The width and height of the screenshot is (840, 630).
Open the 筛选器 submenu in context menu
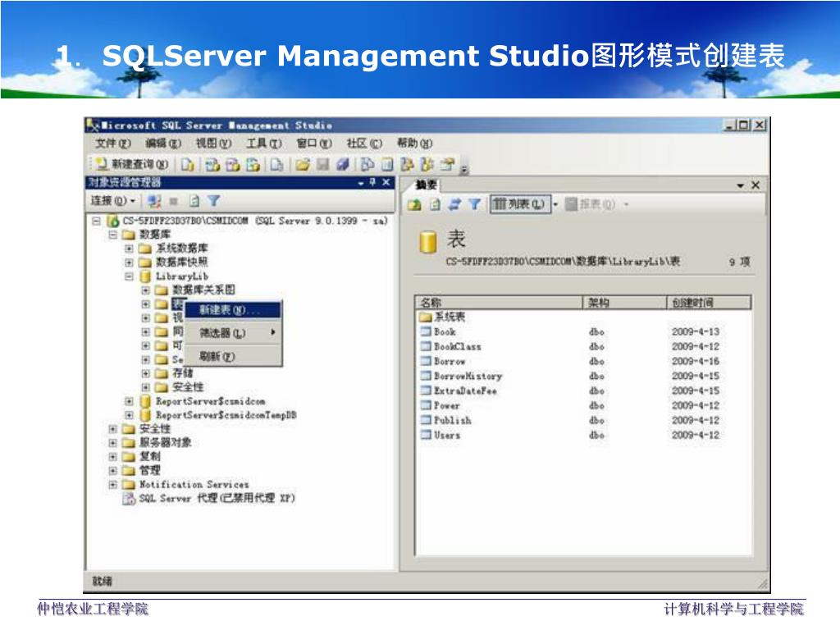[233, 333]
